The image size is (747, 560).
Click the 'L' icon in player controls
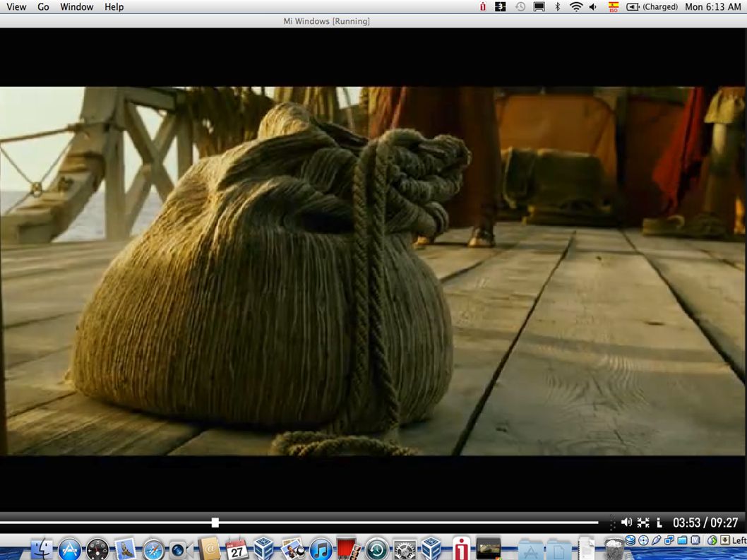click(x=659, y=523)
